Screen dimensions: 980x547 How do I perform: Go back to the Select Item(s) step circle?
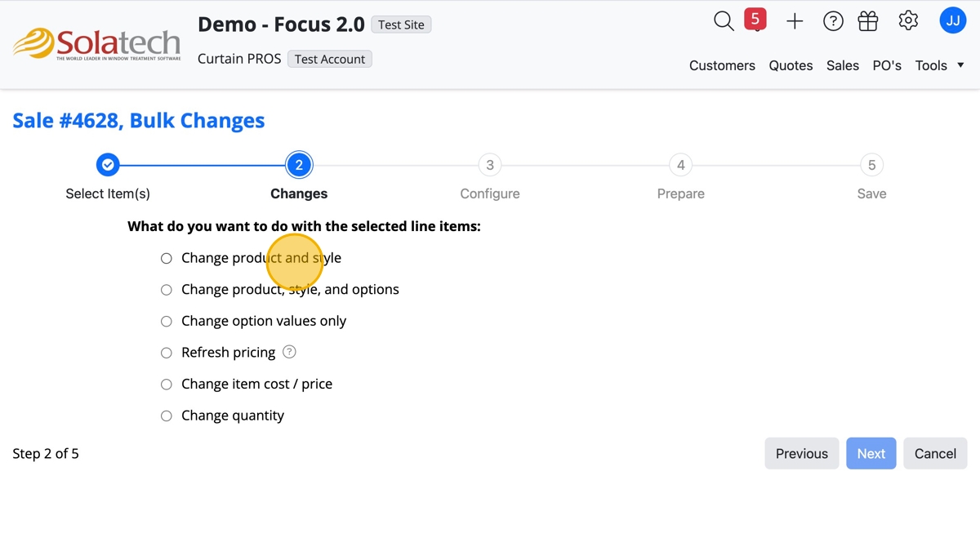(x=108, y=165)
